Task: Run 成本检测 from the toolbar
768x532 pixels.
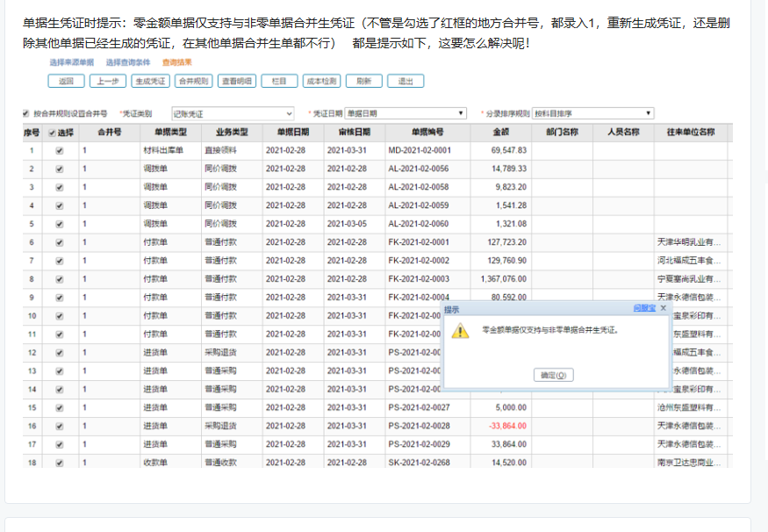Action: click(320, 82)
